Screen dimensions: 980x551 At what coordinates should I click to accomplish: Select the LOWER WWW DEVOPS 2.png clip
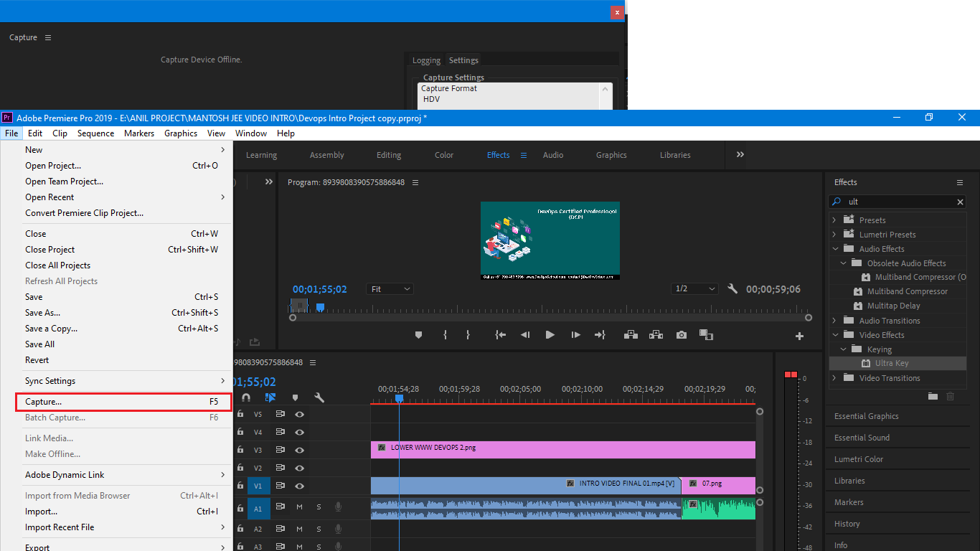[563, 450]
